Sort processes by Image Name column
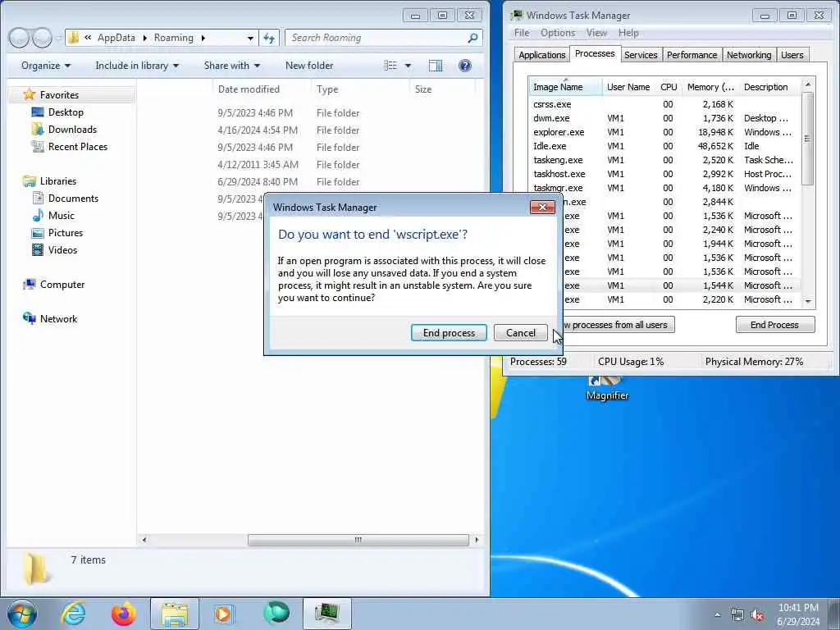Image resolution: width=840 pixels, height=630 pixels. pyautogui.click(x=566, y=87)
